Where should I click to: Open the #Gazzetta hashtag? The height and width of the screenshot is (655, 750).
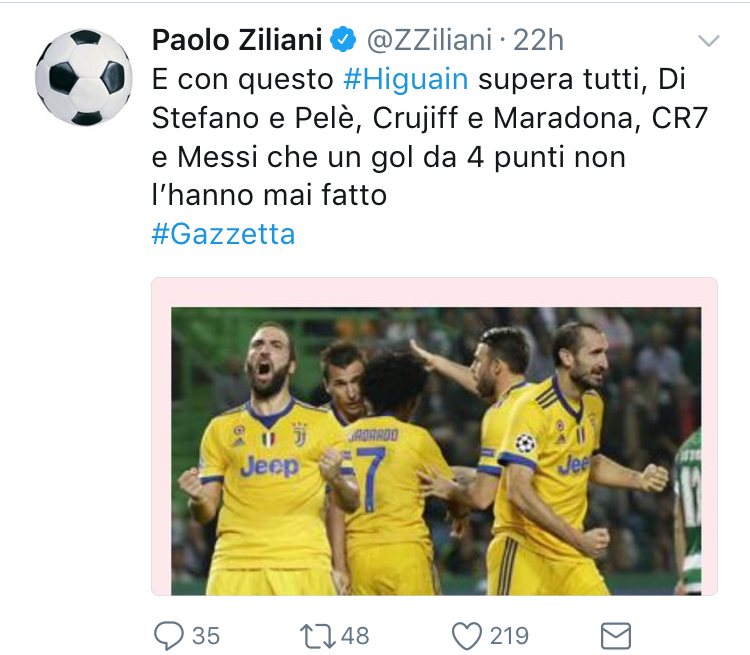click(223, 234)
